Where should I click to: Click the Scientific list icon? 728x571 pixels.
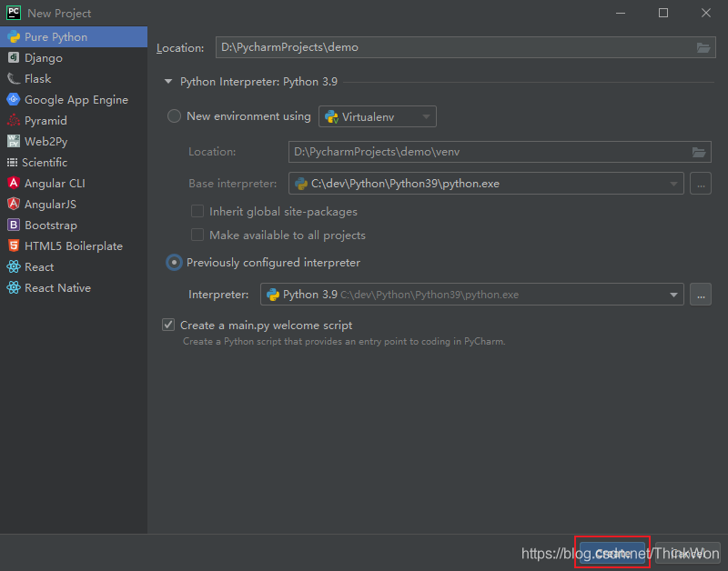pos(12,163)
